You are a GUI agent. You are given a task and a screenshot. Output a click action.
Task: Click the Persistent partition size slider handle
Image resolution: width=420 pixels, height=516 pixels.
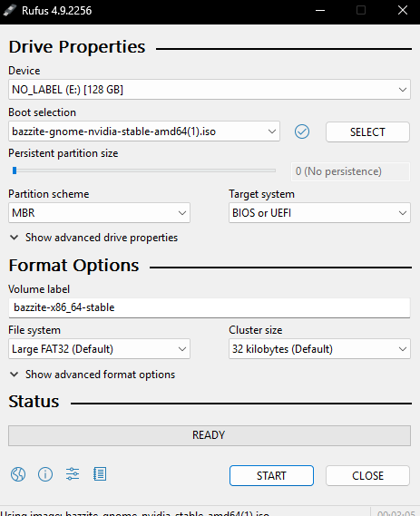tap(15, 170)
